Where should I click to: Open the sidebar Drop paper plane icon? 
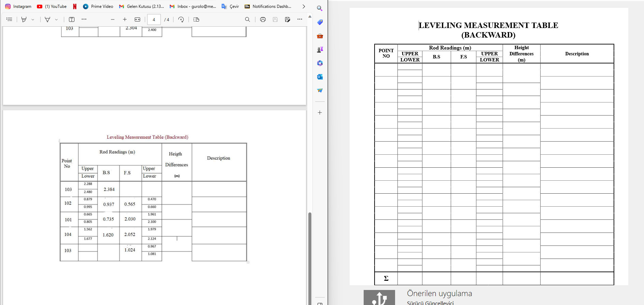[x=320, y=91]
